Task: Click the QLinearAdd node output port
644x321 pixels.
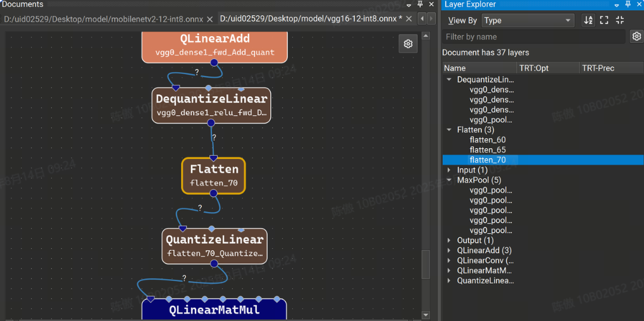Action: 214,63
